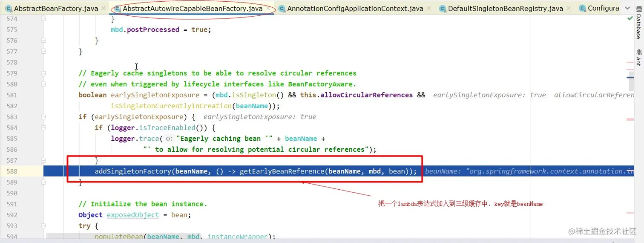644x243 pixels.
Task: Fold the comment block at line 579
Action: pos(43,73)
